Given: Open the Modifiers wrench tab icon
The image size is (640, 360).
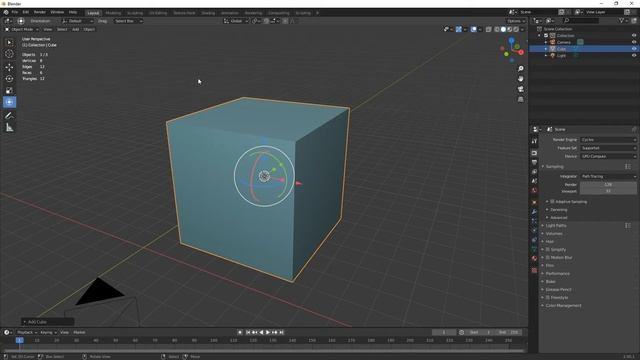Looking at the screenshot, I should [534, 212].
